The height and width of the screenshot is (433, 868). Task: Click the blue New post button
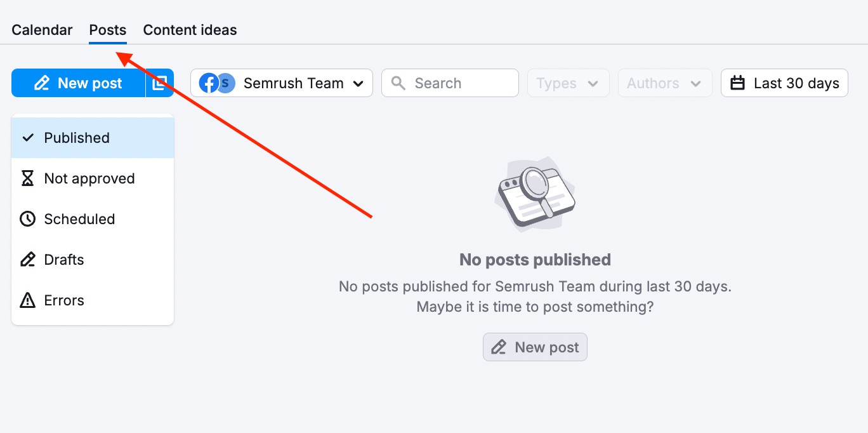coord(78,83)
